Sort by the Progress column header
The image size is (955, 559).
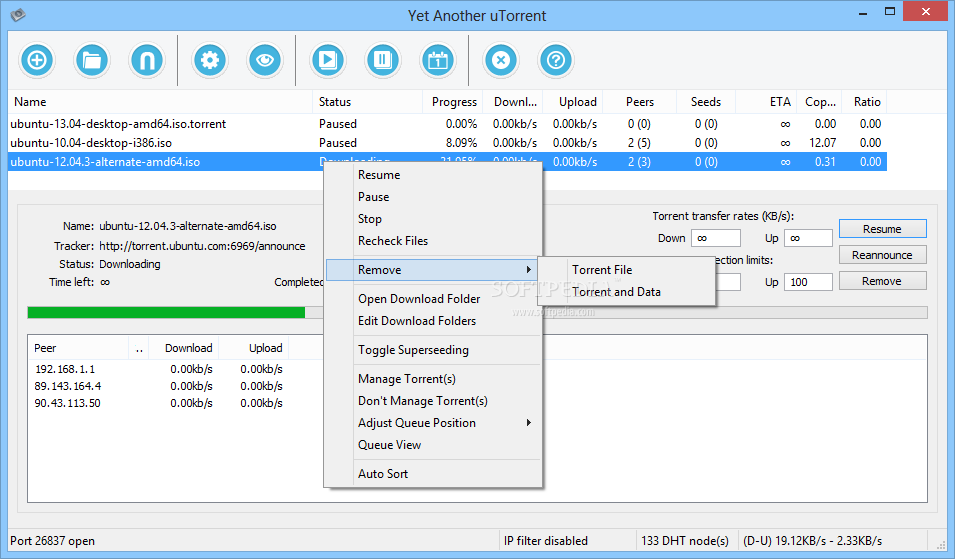[453, 102]
